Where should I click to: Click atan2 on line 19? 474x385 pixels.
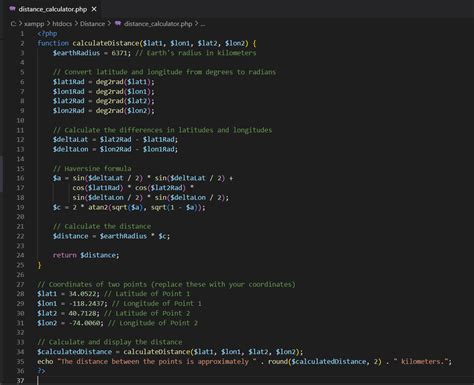pyautogui.click(x=98, y=207)
